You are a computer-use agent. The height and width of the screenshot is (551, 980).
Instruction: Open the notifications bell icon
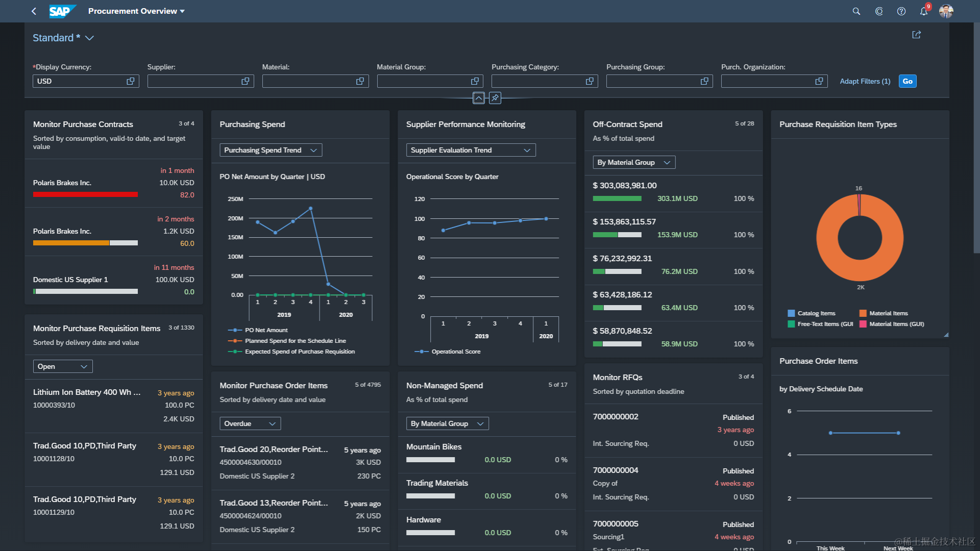923,11
